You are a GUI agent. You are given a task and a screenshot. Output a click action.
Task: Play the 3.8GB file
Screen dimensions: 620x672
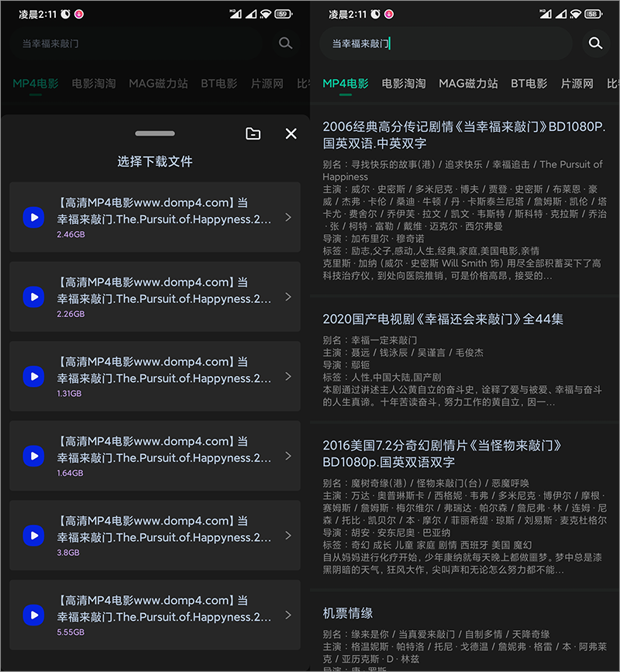33,536
